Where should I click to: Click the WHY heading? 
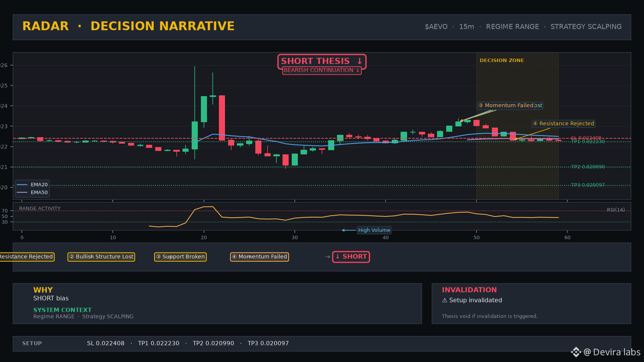[x=43, y=290]
